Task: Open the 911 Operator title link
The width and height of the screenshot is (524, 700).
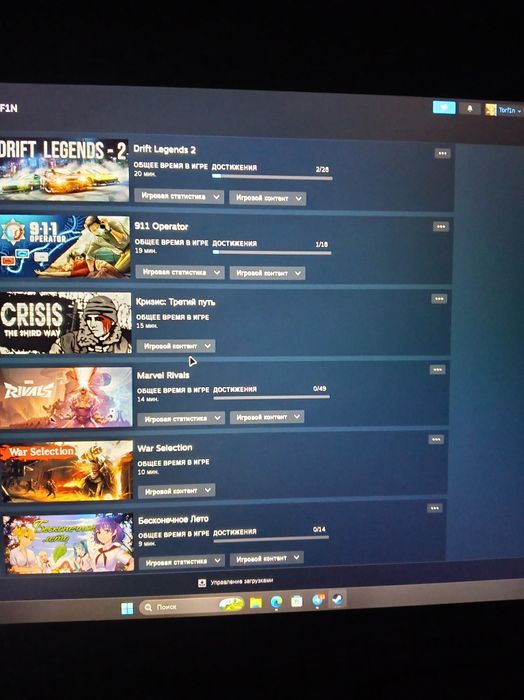Action: (x=161, y=226)
